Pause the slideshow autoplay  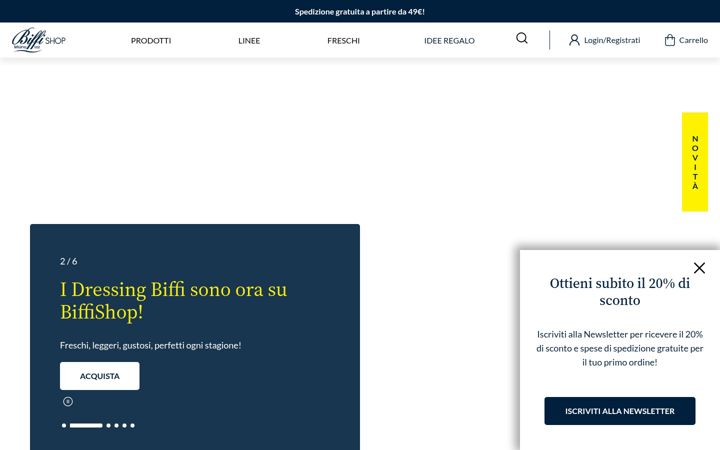(68, 402)
